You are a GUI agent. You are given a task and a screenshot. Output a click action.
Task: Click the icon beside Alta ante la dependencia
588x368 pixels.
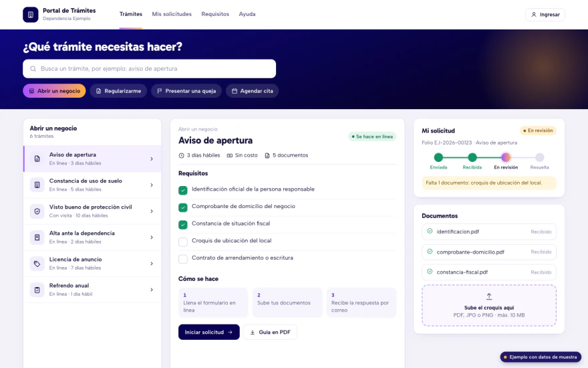[37, 238]
